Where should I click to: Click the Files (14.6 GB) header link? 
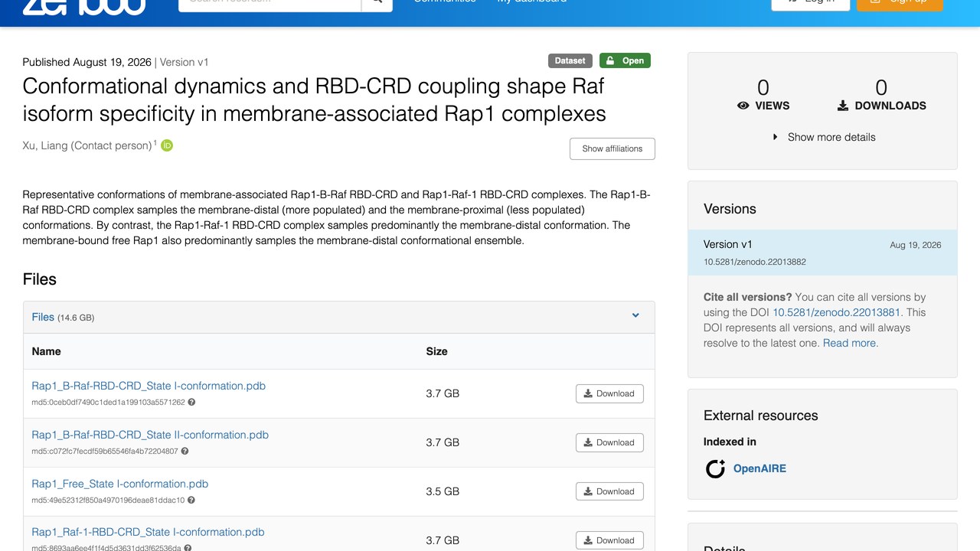pyautogui.click(x=43, y=317)
